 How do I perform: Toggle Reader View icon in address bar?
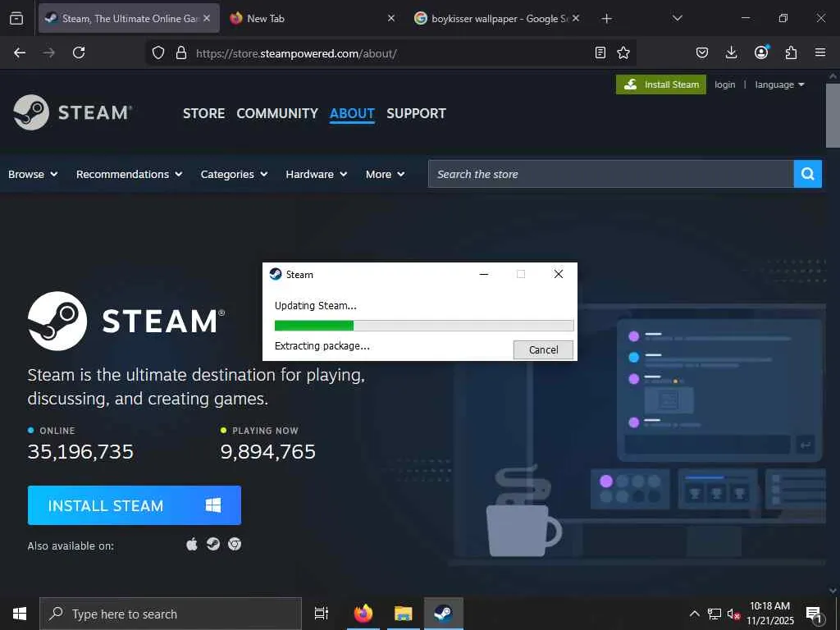pos(600,52)
